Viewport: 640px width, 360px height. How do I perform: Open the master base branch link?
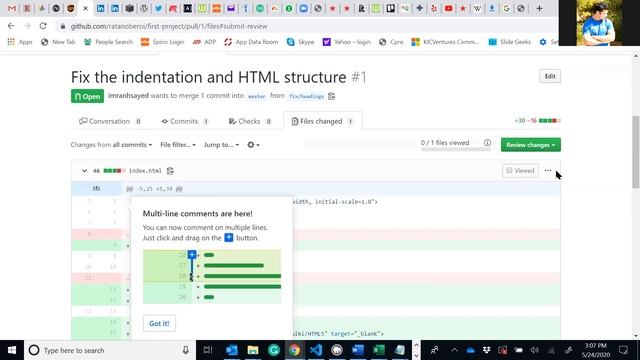[257, 96]
